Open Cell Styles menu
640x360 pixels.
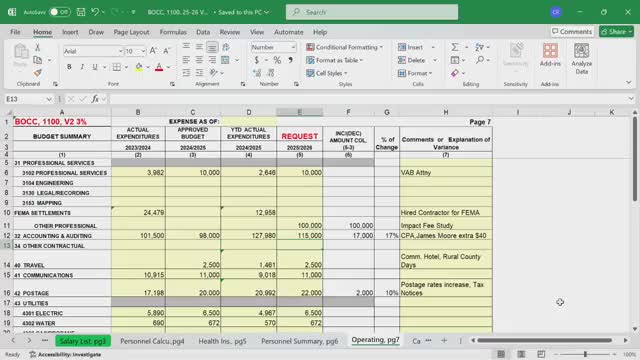(x=327, y=73)
